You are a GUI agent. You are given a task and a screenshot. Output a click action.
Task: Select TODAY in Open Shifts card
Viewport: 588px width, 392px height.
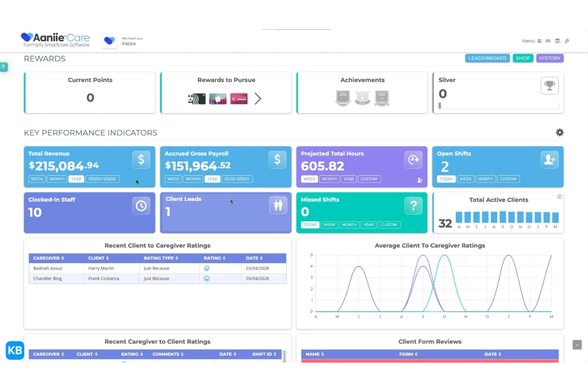click(x=446, y=179)
